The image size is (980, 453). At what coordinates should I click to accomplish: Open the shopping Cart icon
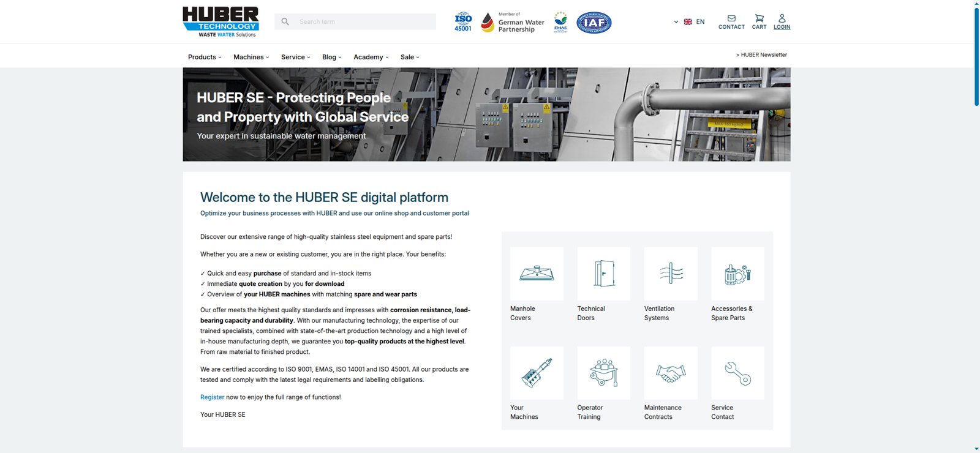pyautogui.click(x=759, y=18)
